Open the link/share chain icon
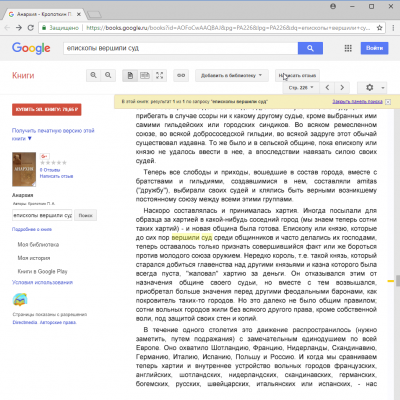The width and height of the screenshot is (400, 400). (x=181, y=75)
